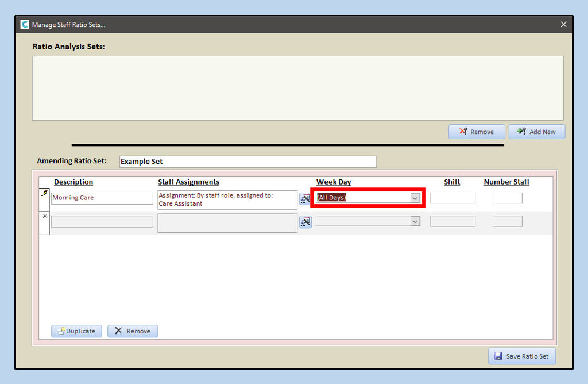Click the empty Description field in new row
This screenshot has height=384, width=588.
click(x=102, y=221)
